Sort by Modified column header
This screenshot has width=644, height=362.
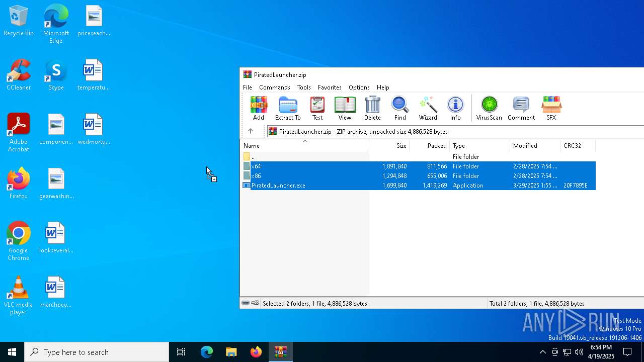535,146
